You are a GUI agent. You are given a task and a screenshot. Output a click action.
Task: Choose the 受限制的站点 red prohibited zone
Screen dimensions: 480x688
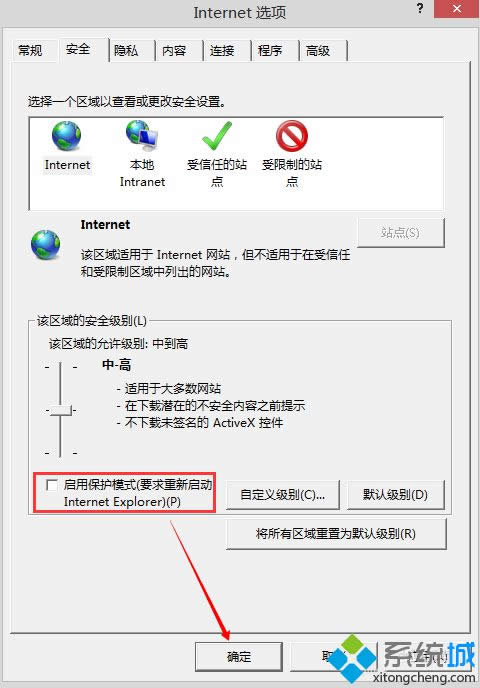tap(292, 136)
